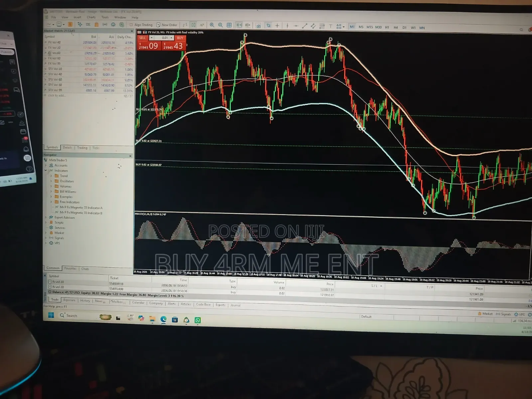Open the VPS cloud icon in toolbar
Screen dimensions: 532x399
(113, 25)
